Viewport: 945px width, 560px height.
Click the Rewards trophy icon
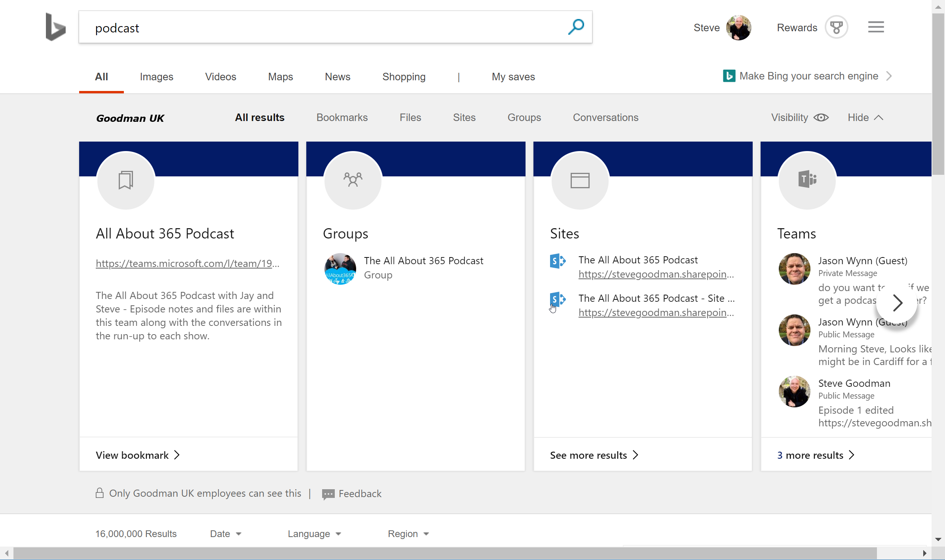click(x=835, y=26)
